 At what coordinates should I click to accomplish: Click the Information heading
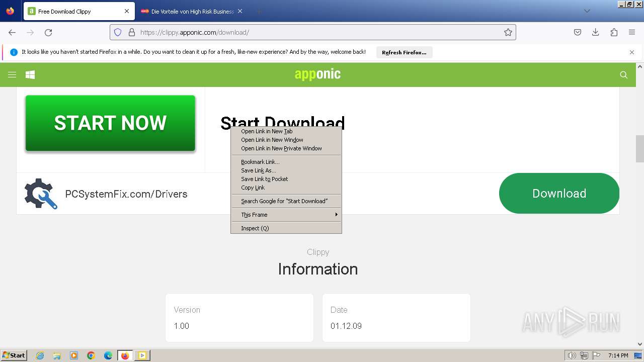[318, 269]
